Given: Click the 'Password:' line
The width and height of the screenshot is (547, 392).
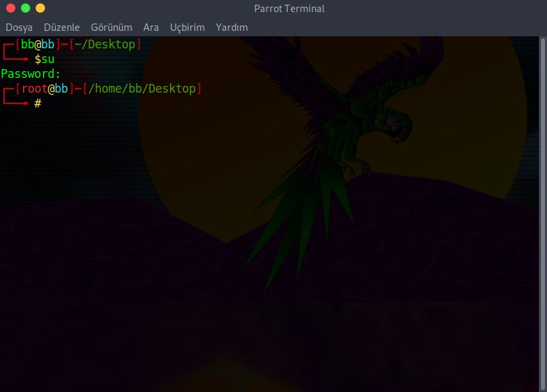Looking at the screenshot, I should pos(31,74).
